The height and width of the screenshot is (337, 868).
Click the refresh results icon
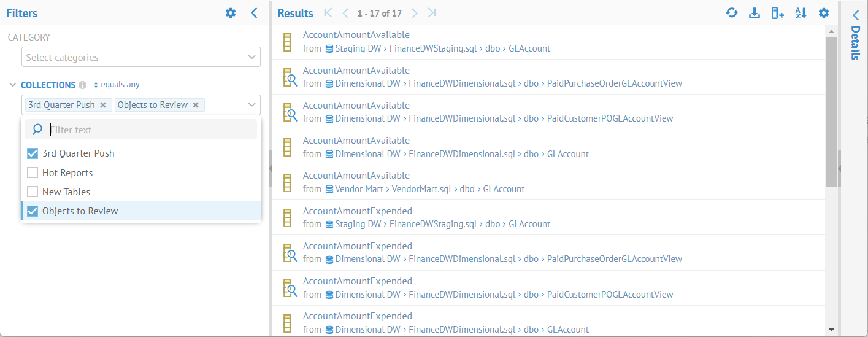(731, 13)
